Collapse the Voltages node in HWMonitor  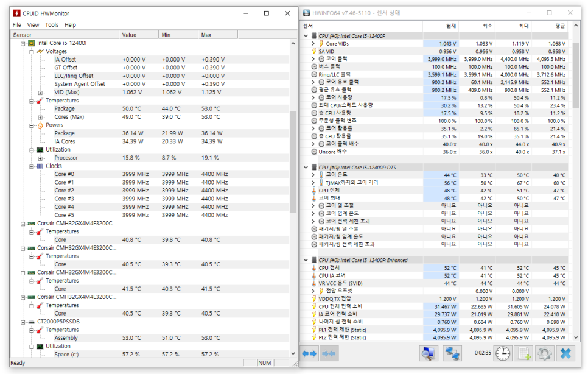click(x=32, y=52)
